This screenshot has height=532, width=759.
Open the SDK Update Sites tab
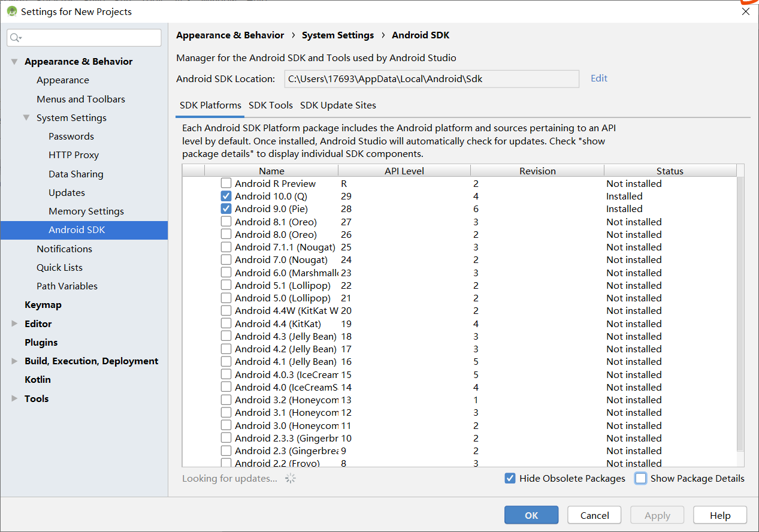[x=338, y=105]
